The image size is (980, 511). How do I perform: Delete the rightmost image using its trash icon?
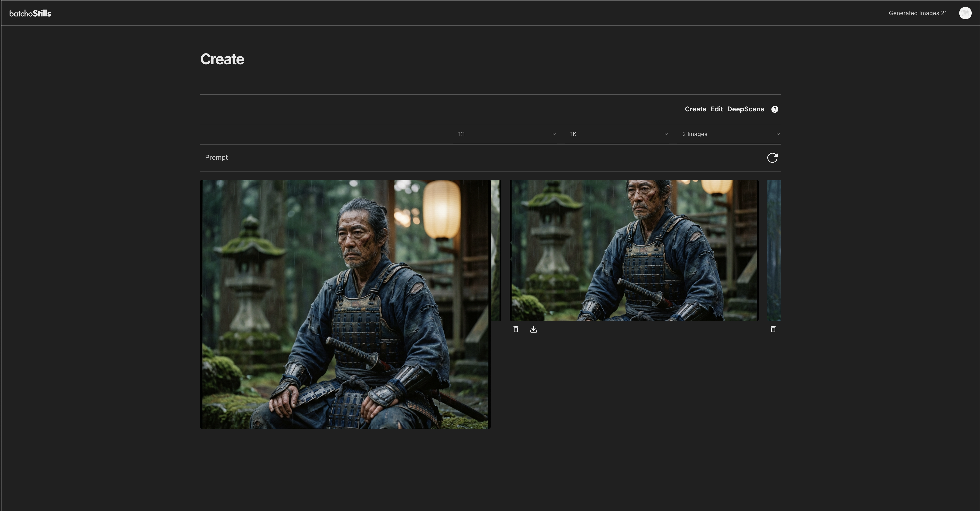click(x=773, y=329)
